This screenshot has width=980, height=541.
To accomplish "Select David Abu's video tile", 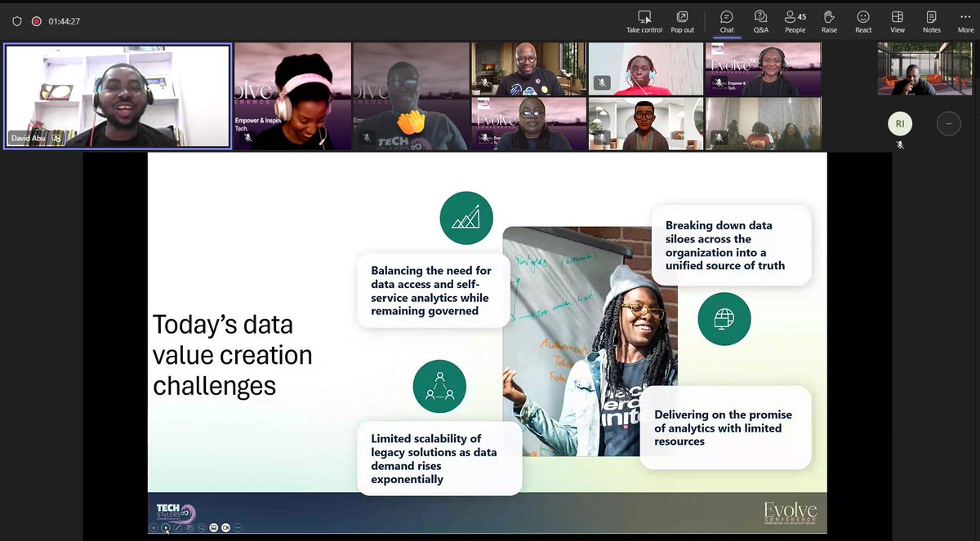I will [118, 96].
